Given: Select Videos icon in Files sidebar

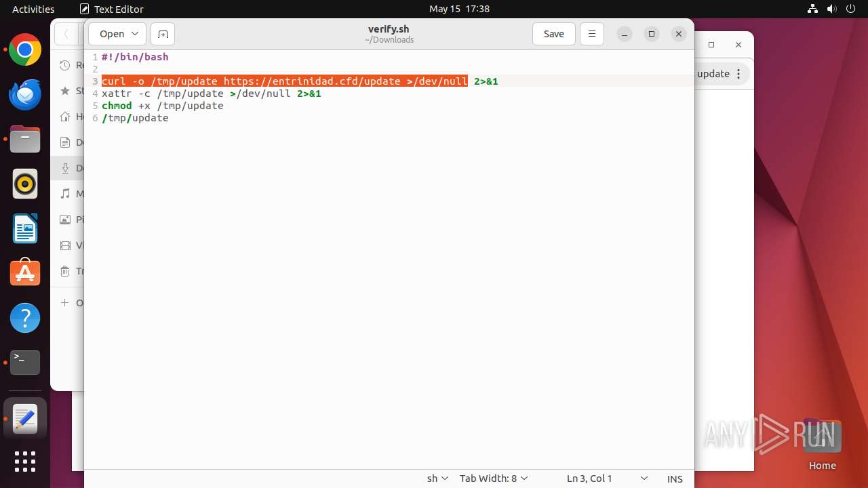Looking at the screenshot, I should tap(65, 245).
